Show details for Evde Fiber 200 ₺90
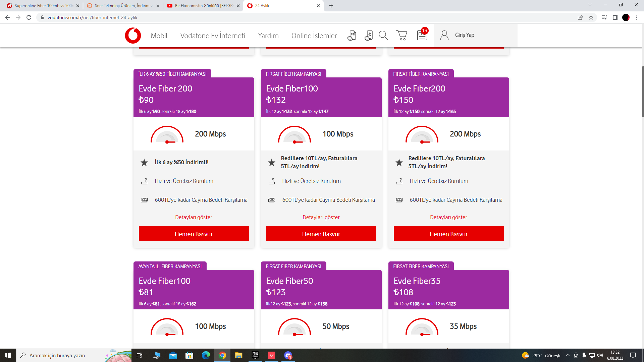This screenshot has height=362, width=644. tap(194, 217)
